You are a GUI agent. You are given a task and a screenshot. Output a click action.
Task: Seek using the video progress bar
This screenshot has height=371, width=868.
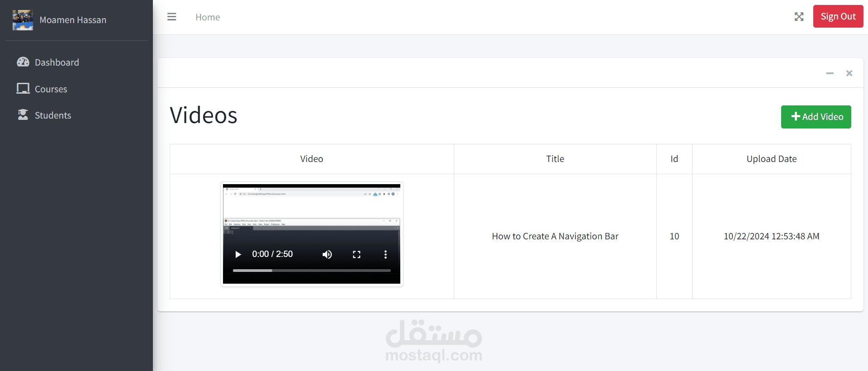pos(312,271)
